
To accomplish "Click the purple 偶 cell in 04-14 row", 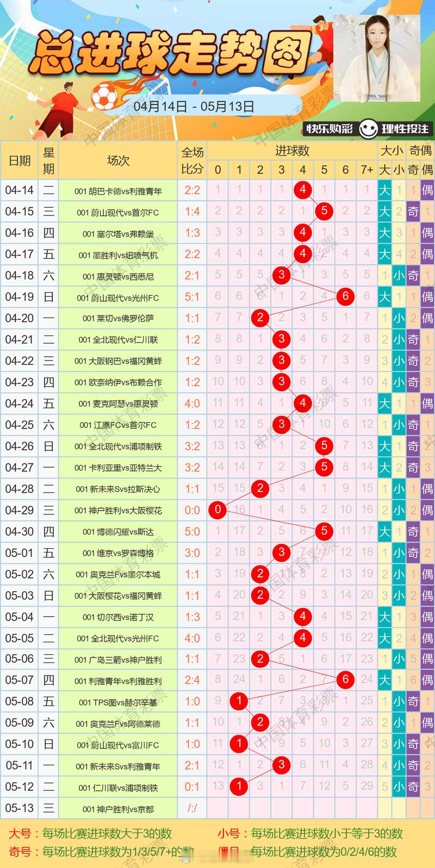I will coord(427,190).
